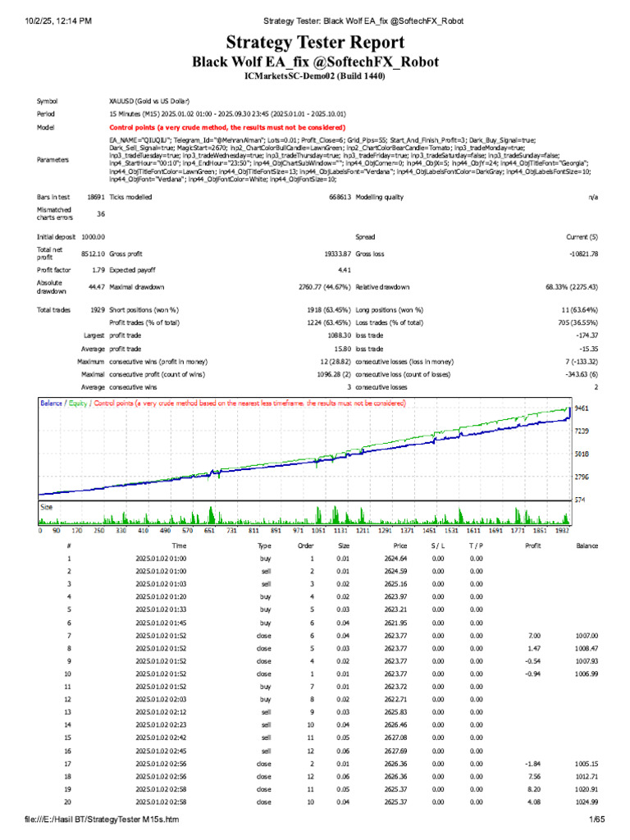Click the red "Control points" Model warning text

pyautogui.click(x=227, y=127)
